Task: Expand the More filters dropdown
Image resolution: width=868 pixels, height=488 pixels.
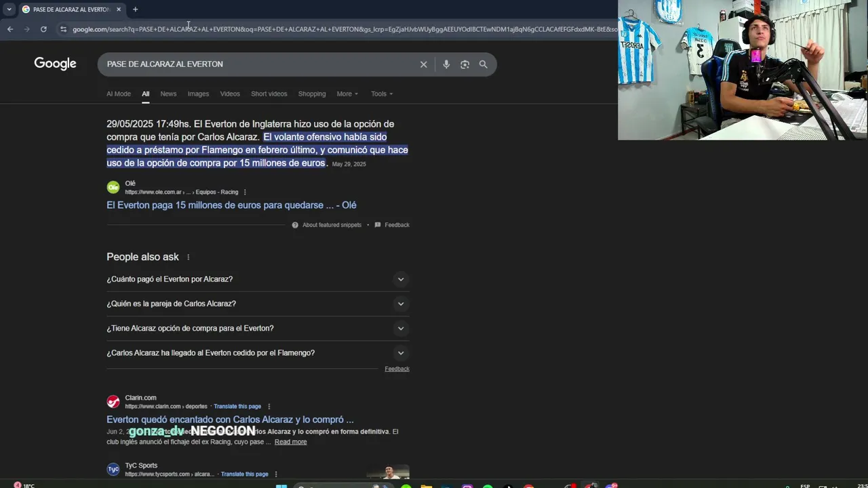Action: (347, 94)
